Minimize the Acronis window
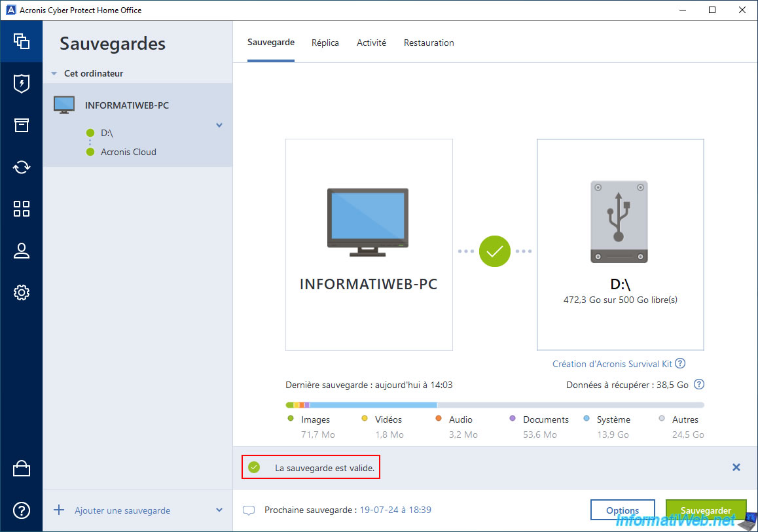 pos(683,10)
